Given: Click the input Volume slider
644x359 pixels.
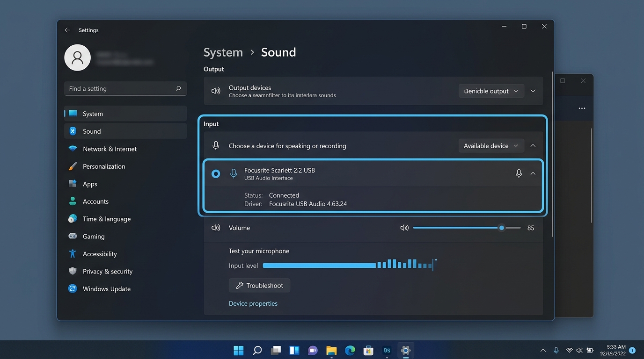Looking at the screenshot, I should click(x=467, y=228).
